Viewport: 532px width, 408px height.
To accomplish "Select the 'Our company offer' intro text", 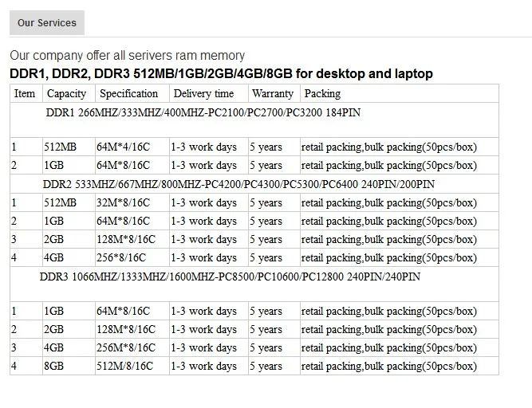I will [128, 56].
